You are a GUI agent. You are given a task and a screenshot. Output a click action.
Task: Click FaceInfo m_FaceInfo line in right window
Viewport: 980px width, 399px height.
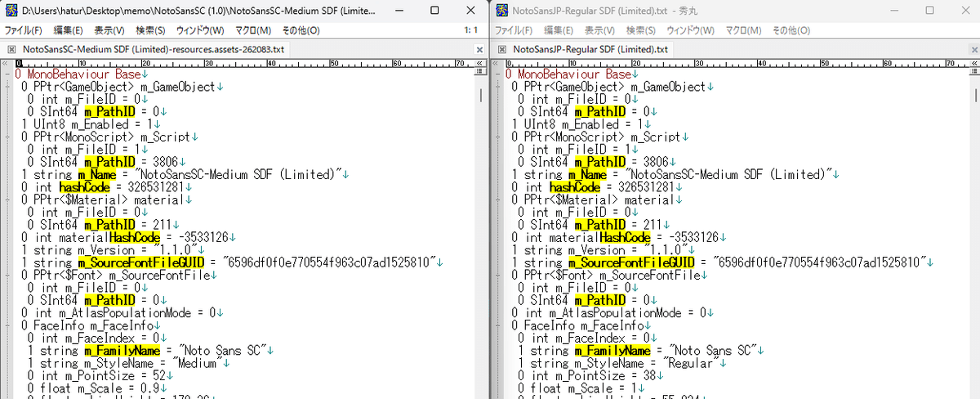click(x=580, y=324)
